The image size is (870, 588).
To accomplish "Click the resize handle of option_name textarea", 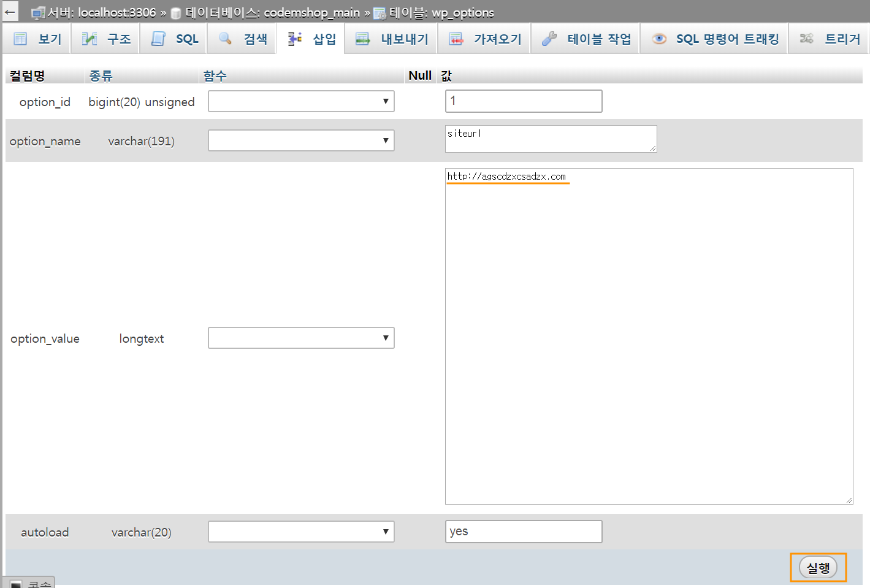I will click(653, 148).
